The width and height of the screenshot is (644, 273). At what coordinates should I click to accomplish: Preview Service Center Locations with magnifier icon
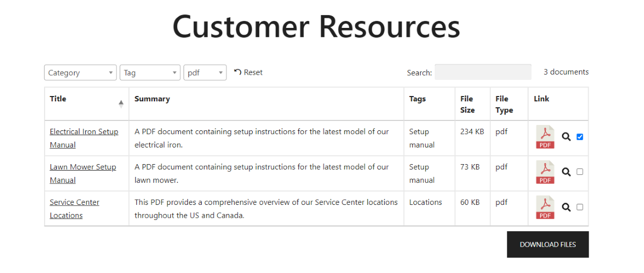(x=566, y=207)
